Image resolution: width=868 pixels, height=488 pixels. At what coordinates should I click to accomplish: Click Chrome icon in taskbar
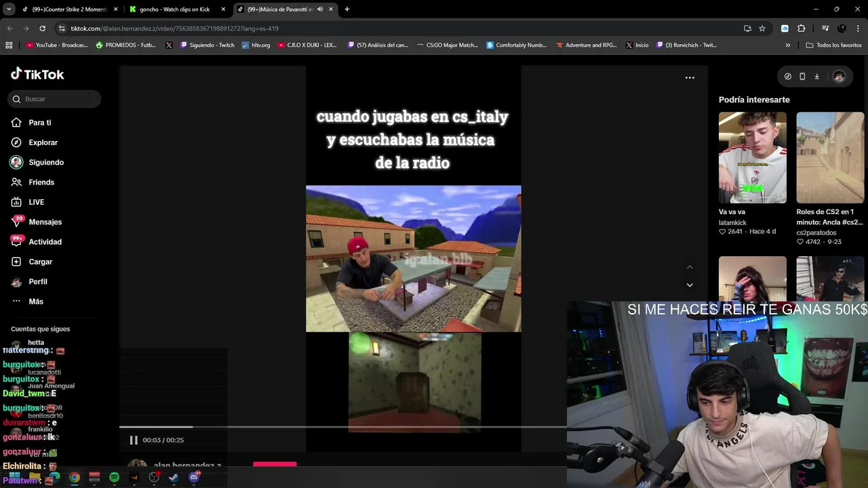coord(74,478)
